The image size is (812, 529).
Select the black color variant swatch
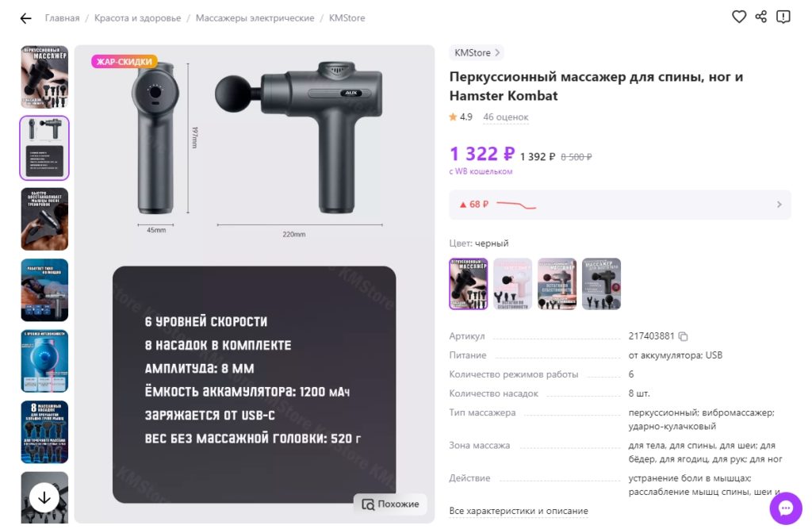click(469, 283)
